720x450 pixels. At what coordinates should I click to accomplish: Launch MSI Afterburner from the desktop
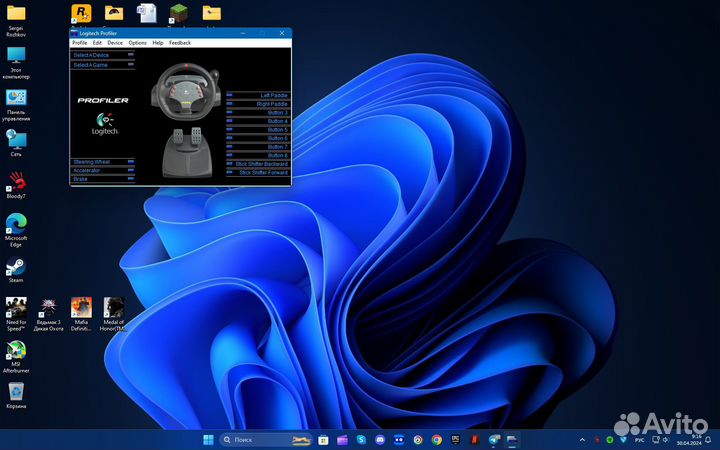click(x=16, y=351)
